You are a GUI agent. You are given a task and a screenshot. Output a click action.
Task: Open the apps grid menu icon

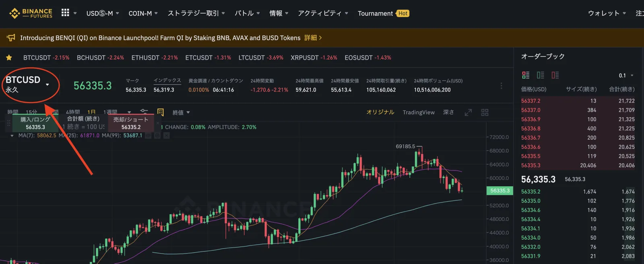(65, 13)
